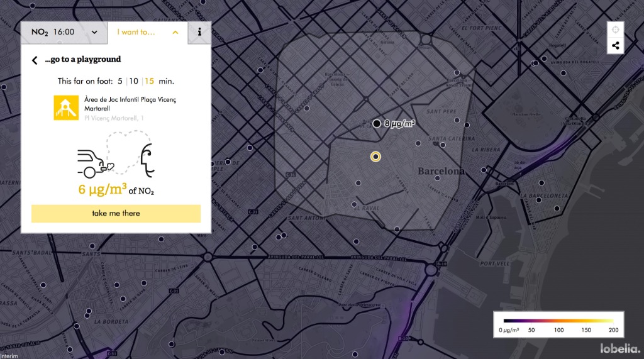Open the info icon tab
The image size is (644, 359).
pos(199,33)
